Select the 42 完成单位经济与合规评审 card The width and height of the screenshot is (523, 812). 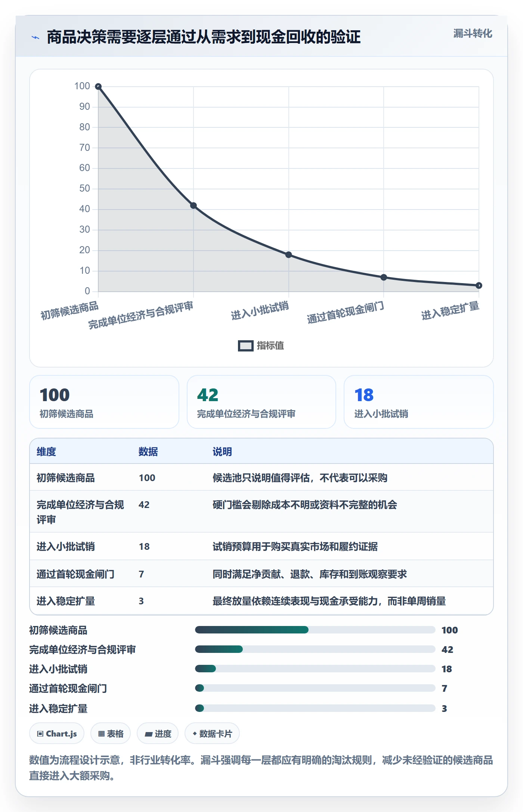point(261,402)
